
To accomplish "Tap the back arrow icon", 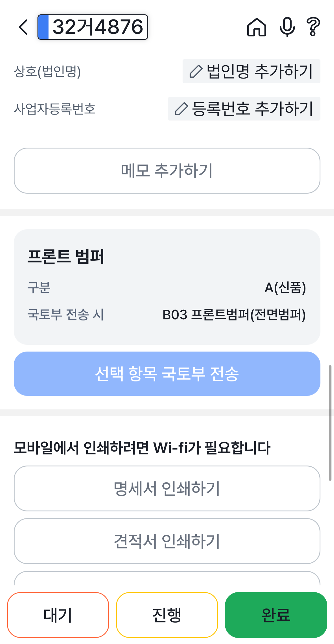I will 24,27.
